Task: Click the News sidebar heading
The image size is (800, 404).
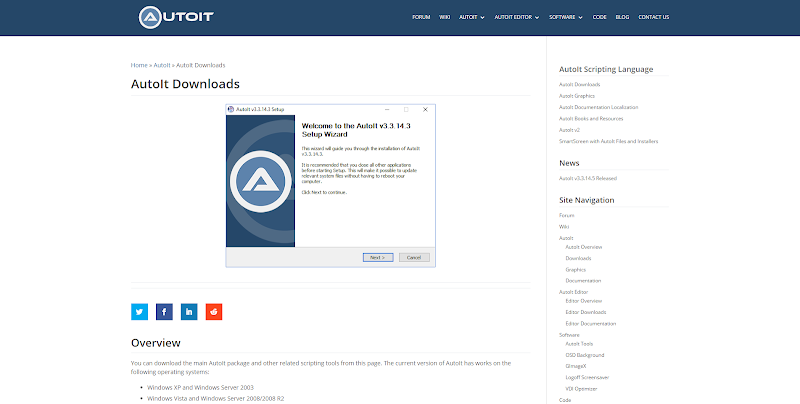Action: [569, 163]
